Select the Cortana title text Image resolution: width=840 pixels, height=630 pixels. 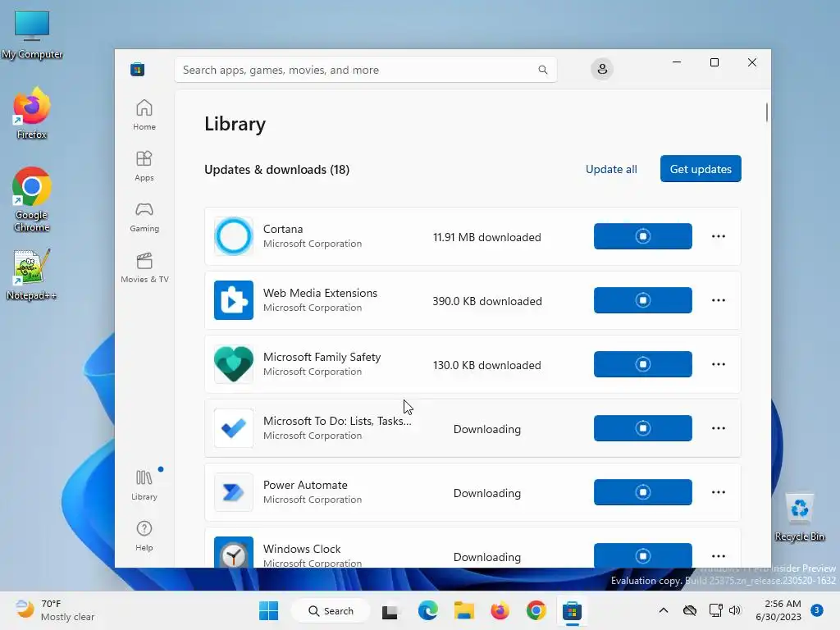click(x=283, y=229)
